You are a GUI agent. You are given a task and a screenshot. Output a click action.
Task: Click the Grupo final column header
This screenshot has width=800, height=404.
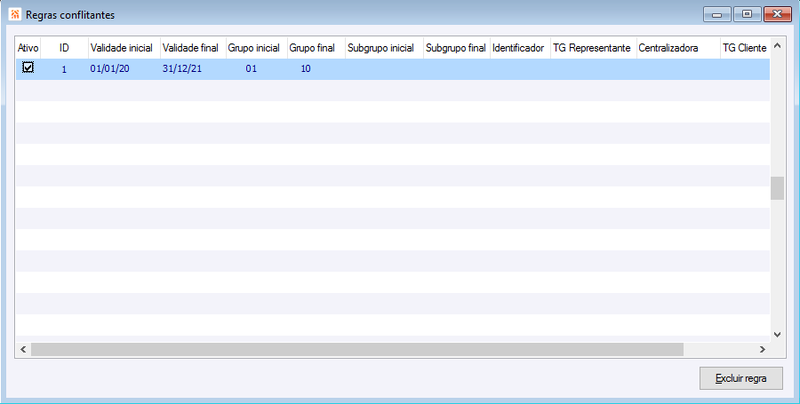coord(316,48)
